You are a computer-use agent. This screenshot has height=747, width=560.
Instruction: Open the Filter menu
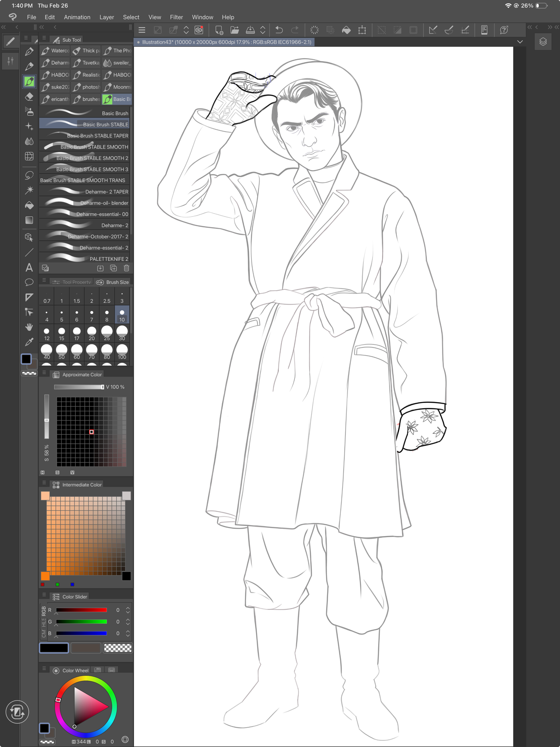(176, 17)
